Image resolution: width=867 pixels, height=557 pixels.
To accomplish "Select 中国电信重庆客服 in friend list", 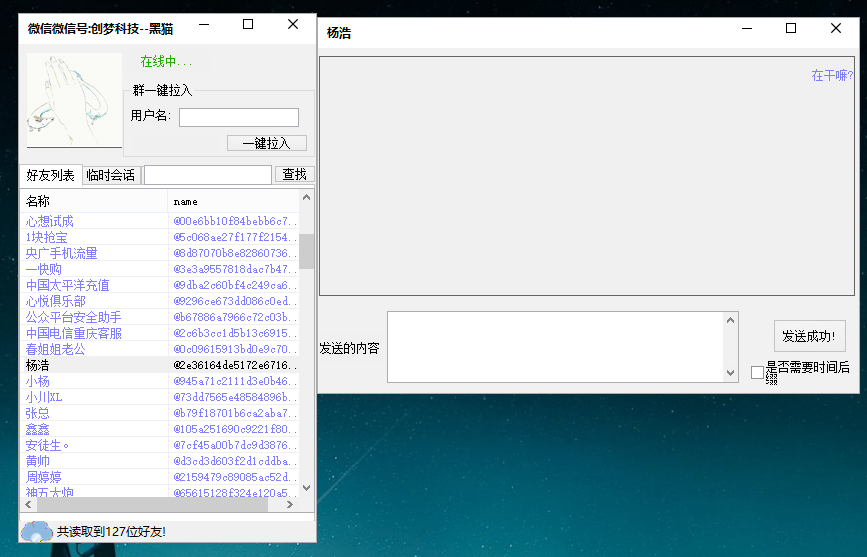I will click(x=74, y=333).
